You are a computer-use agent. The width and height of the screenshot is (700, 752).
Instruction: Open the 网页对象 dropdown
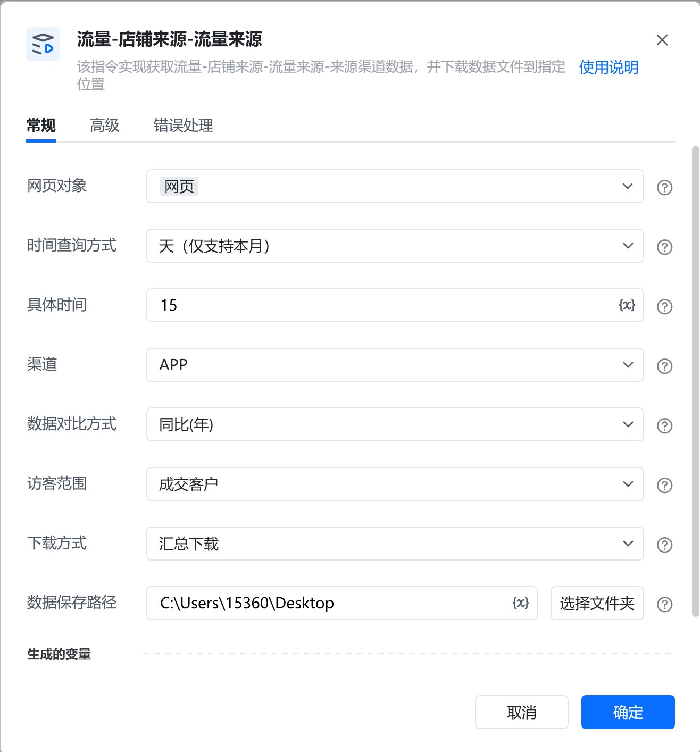(395, 186)
